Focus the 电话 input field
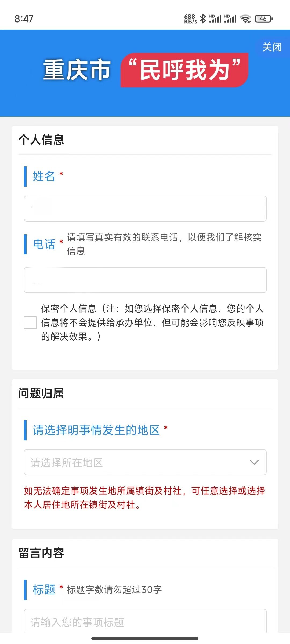The image size is (290, 644). coord(145,280)
